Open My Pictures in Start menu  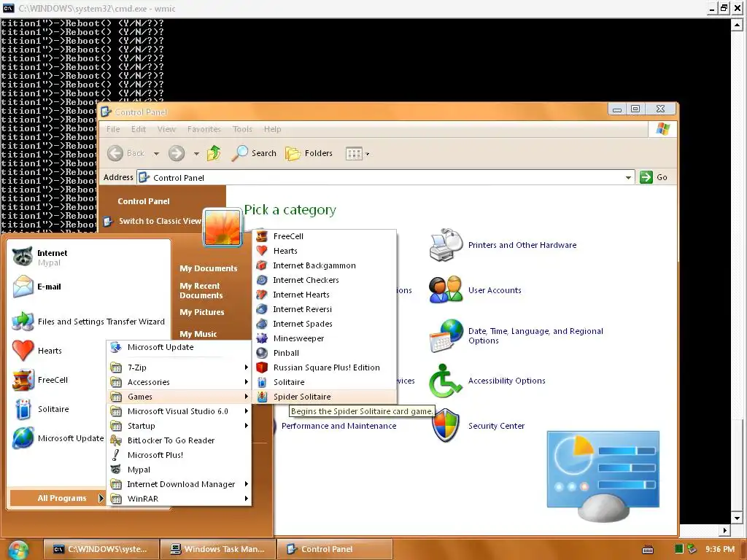click(x=202, y=312)
